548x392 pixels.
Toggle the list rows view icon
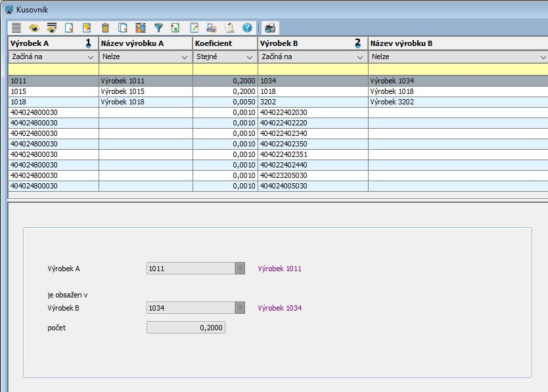click(16, 28)
